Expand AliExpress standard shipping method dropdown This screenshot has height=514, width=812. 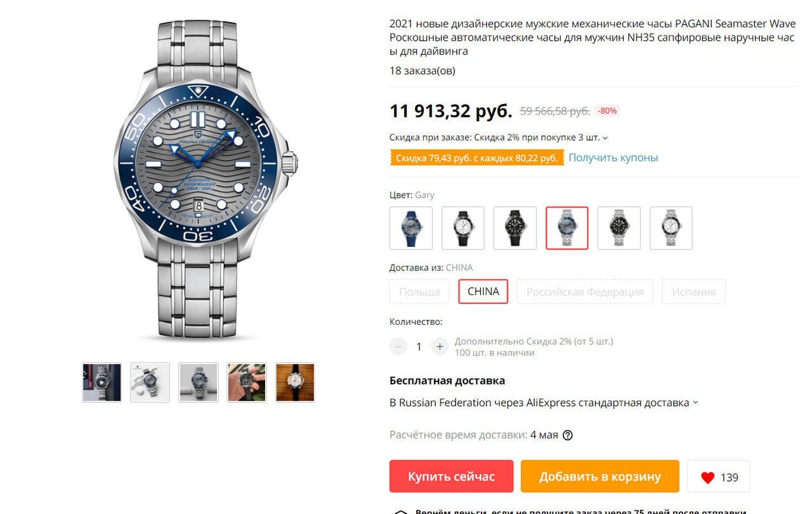coord(695,403)
